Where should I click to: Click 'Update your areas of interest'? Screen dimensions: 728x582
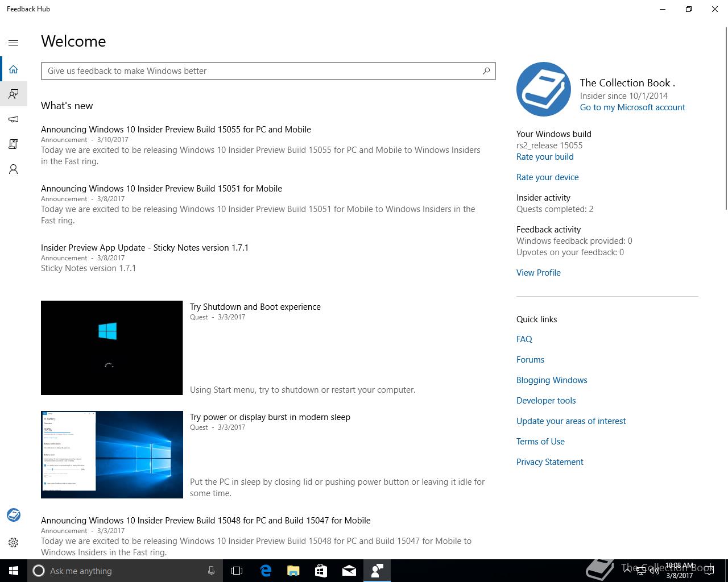click(x=571, y=421)
